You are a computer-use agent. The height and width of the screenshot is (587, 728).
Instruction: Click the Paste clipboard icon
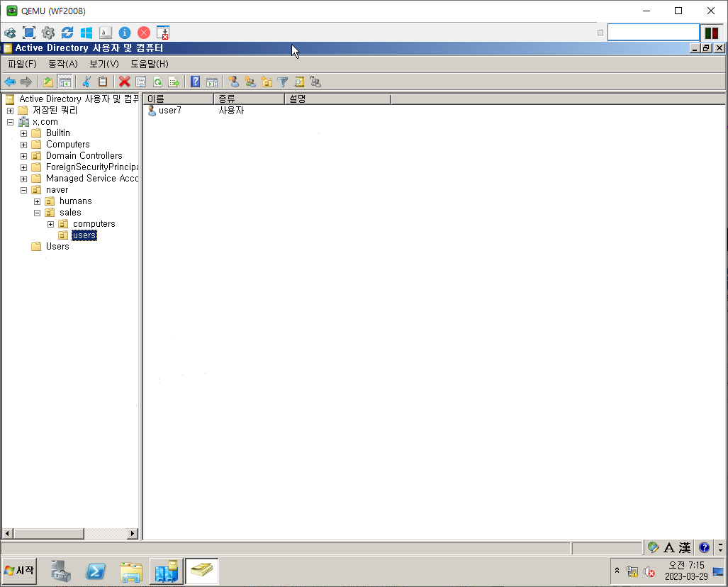pyautogui.click(x=103, y=82)
